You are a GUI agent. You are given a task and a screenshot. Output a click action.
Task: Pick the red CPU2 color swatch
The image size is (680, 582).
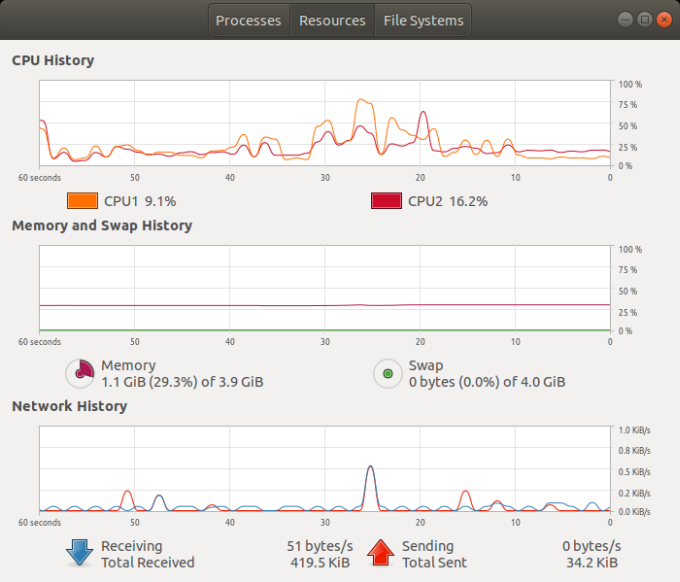(x=386, y=201)
